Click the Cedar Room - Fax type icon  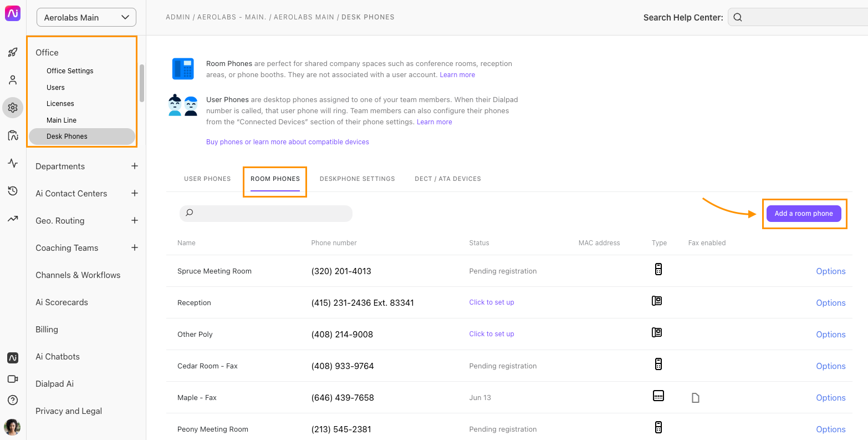point(658,365)
